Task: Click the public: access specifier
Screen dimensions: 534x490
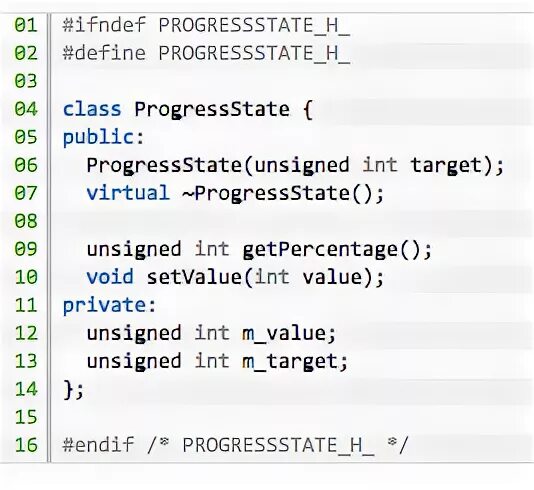Action: pyautogui.click(x=104, y=138)
